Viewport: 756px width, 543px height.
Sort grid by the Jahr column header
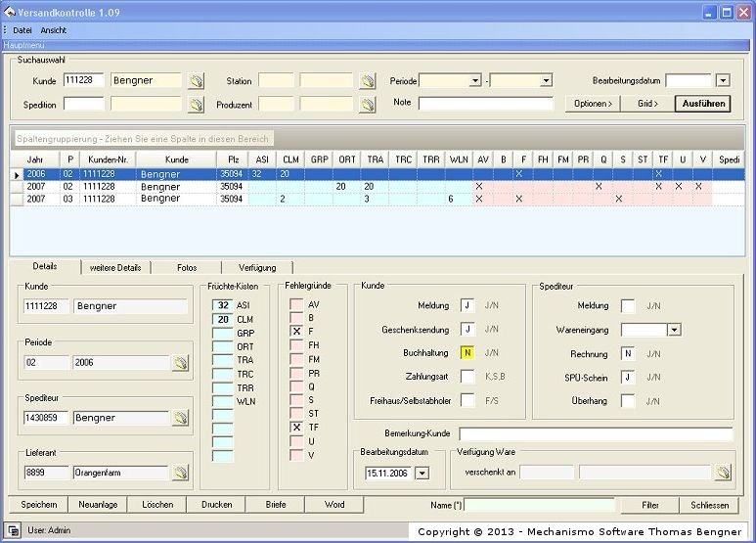(35, 159)
